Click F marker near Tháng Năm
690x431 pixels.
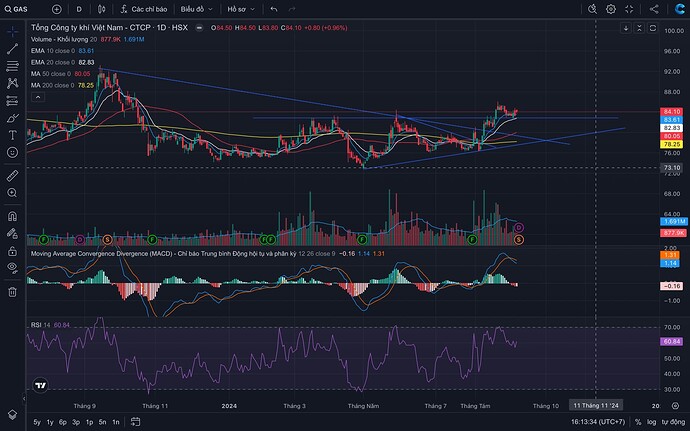(362, 240)
